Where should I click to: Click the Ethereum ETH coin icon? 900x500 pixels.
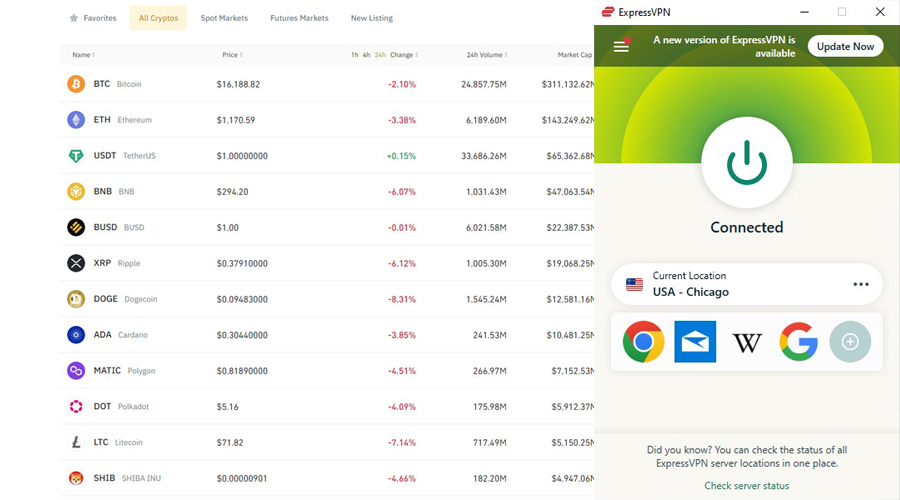click(76, 119)
